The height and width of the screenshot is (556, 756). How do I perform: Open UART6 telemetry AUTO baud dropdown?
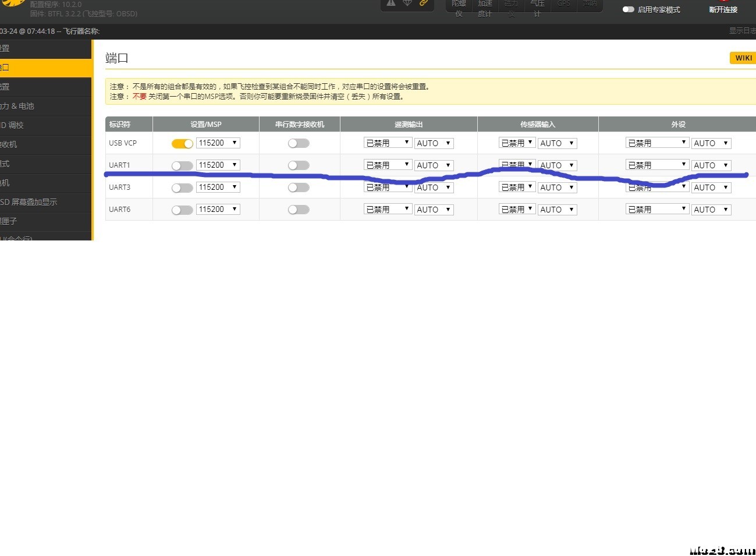(x=434, y=210)
